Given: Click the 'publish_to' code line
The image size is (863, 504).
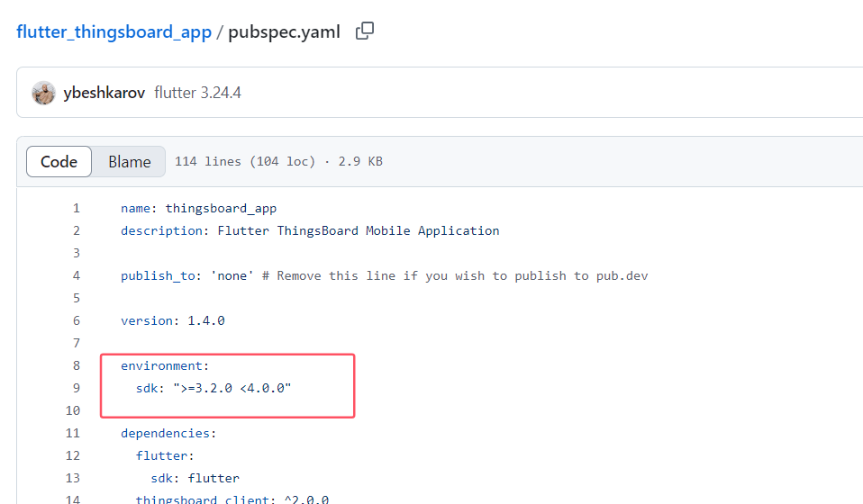Looking at the screenshot, I should click(384, 276).
